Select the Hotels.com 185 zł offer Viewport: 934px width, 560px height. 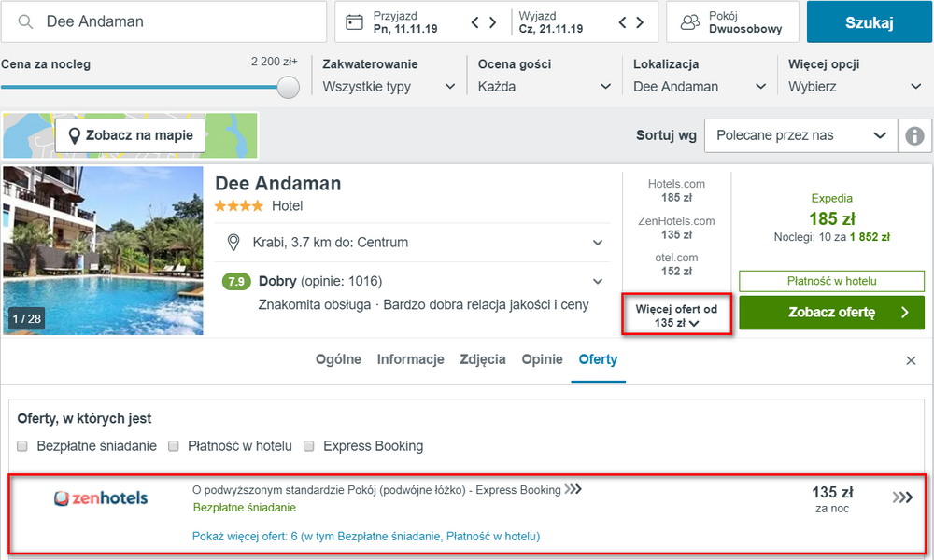(676, 190)
